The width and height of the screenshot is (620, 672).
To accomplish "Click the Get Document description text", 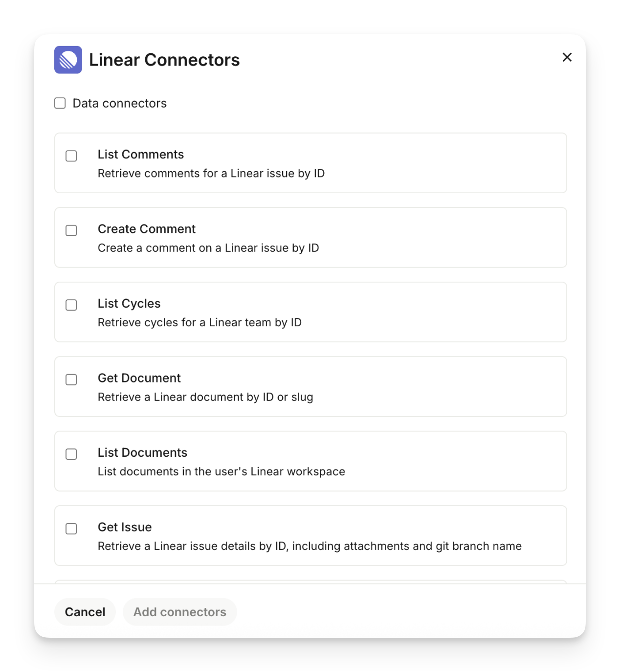I will click(x=205, y=397).
